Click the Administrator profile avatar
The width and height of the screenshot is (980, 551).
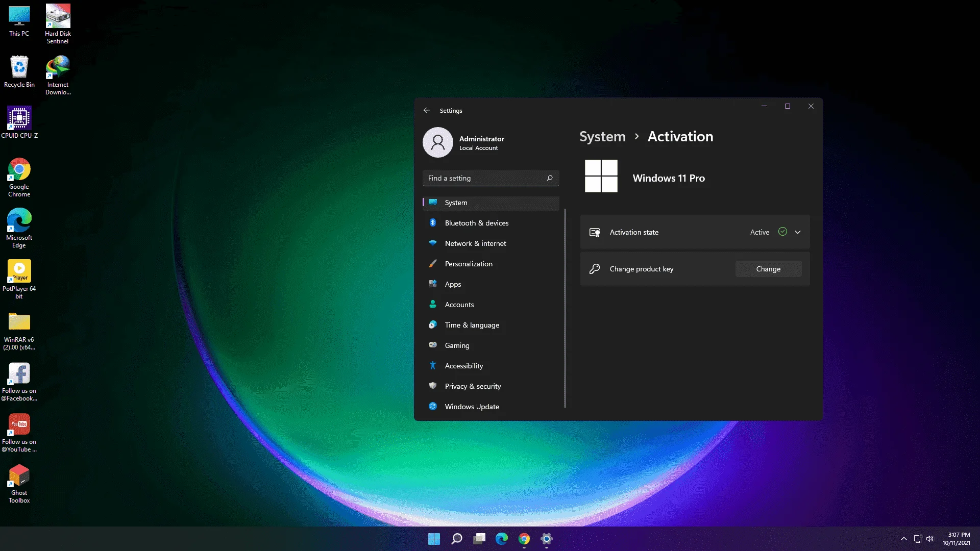point(438,142)
